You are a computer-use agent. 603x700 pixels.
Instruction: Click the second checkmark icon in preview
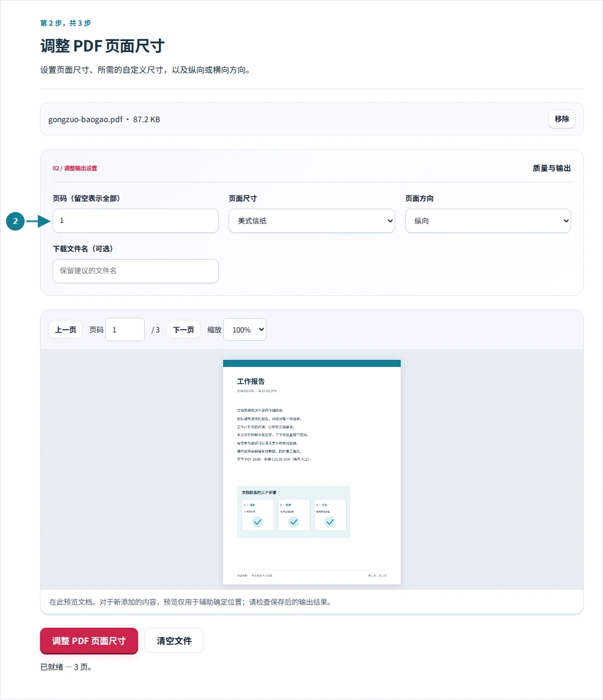point(294,522)
